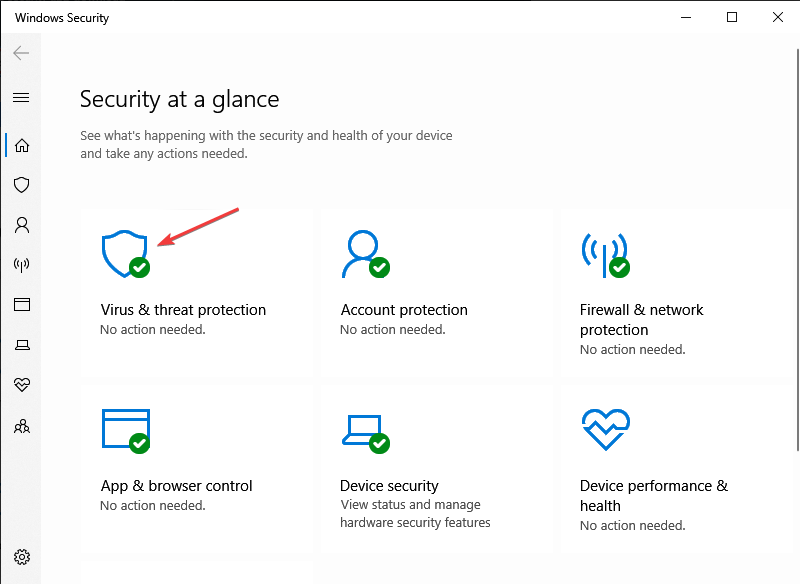Expand the navigation menu with the hamburger icon
Viewport: 800px width, 584px height.
pos(22,98)
